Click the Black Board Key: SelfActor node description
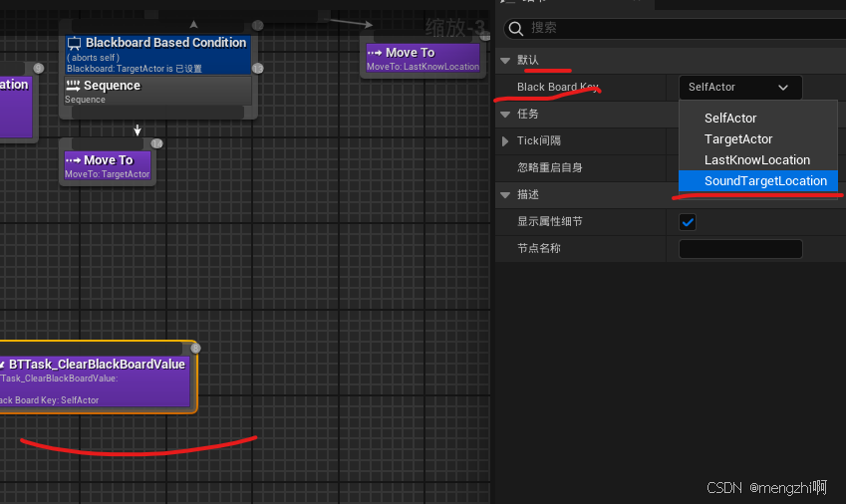Viewport: 846px width, 504px height. [50, 400]
